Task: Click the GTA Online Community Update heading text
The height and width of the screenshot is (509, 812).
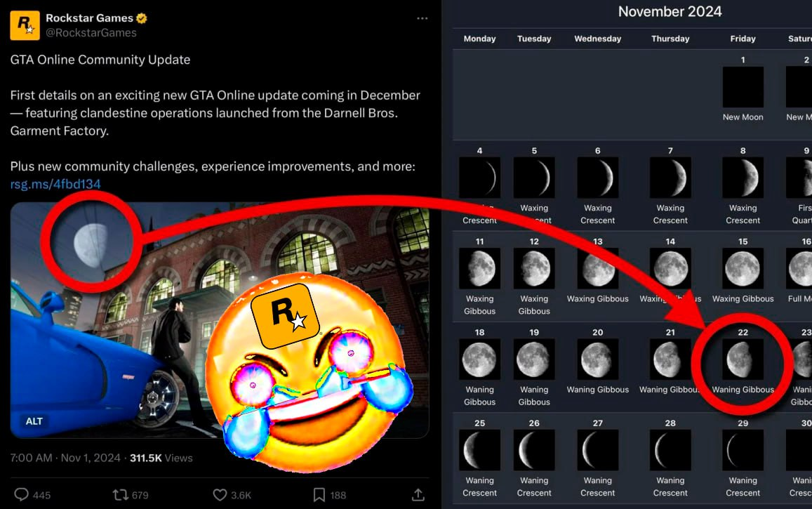Action: tap(100, 60)
